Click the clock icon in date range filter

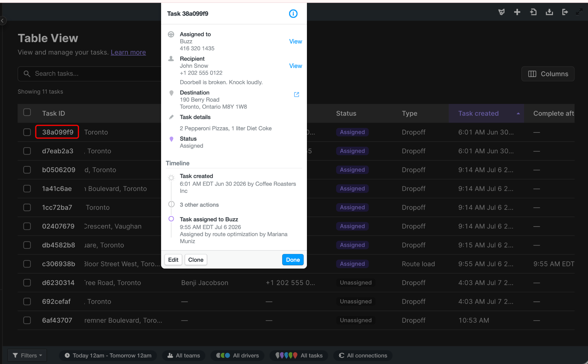[x=67, y=355]
